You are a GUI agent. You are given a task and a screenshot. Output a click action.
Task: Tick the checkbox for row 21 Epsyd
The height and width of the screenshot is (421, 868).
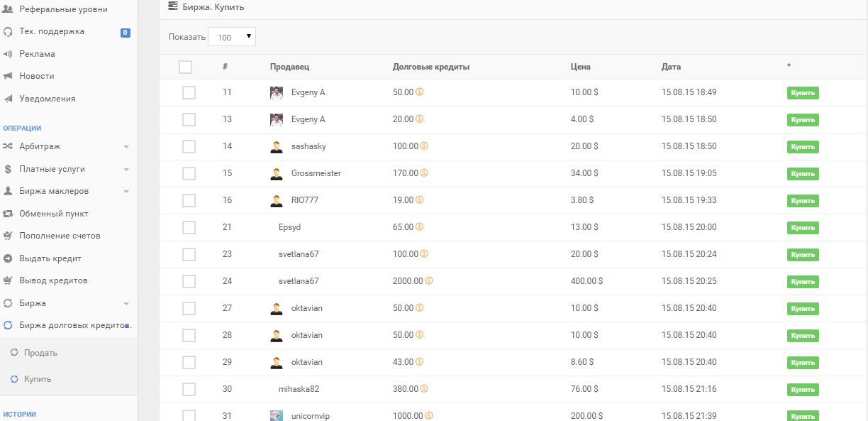(189, 227)
